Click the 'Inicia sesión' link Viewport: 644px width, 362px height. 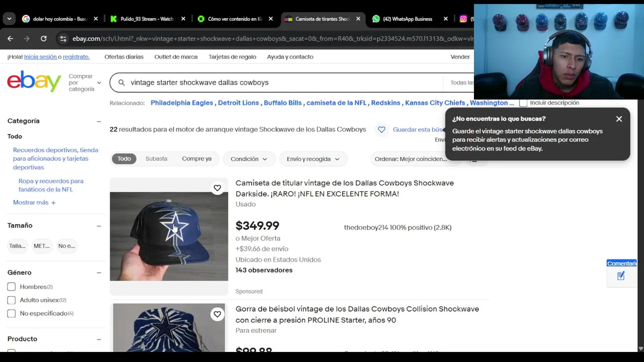point(40,57)
